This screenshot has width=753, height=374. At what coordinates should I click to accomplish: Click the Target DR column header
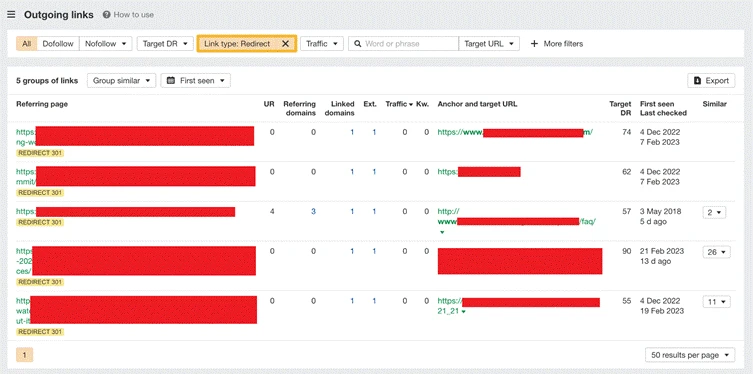click(x=620, y=109)
